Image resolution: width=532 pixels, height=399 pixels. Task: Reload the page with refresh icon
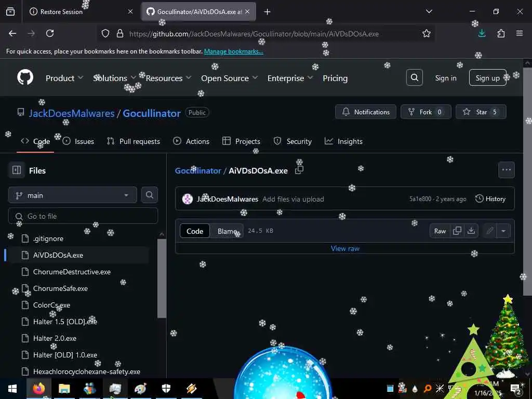click(50, 33)
